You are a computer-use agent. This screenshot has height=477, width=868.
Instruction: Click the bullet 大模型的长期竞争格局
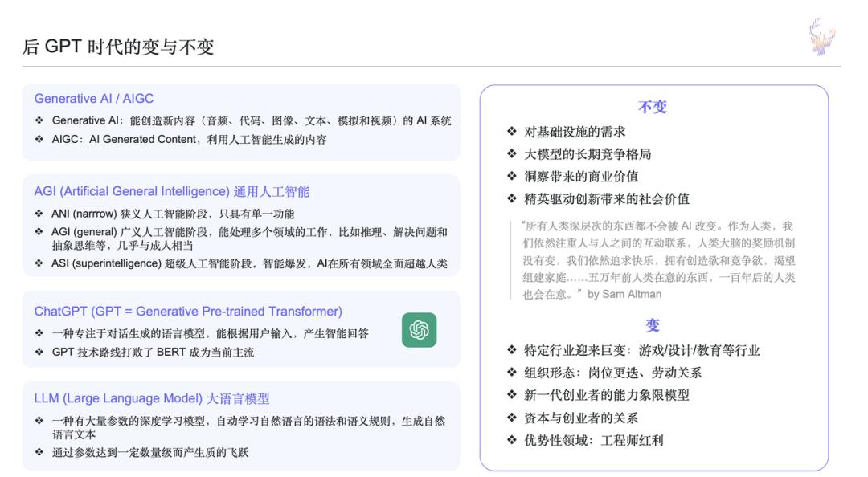(x=588, y=154)
